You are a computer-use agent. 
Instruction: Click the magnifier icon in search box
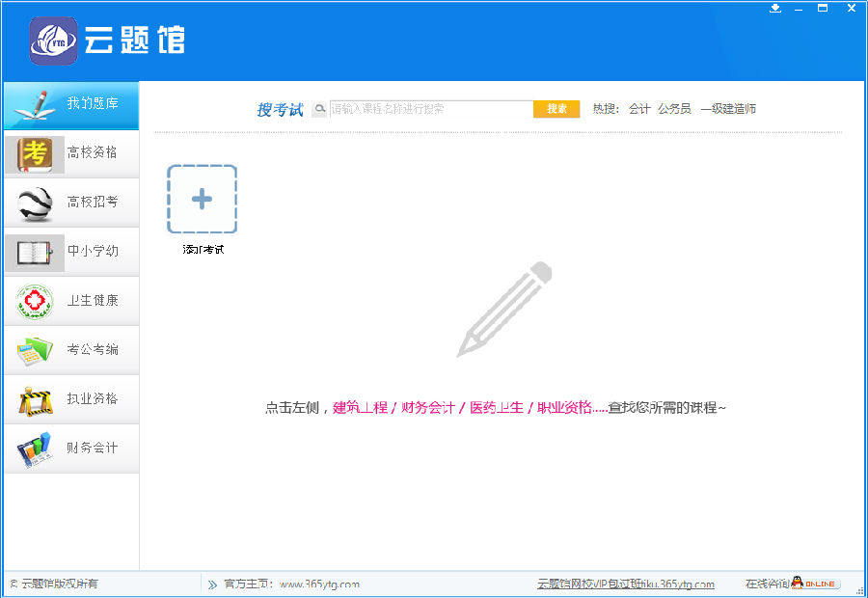coord(319,109)
